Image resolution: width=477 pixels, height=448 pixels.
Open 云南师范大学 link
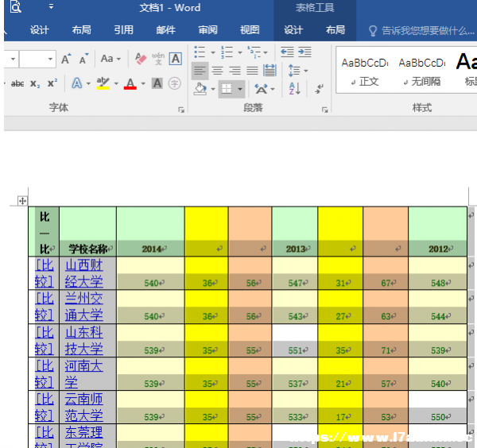(84, 407)
